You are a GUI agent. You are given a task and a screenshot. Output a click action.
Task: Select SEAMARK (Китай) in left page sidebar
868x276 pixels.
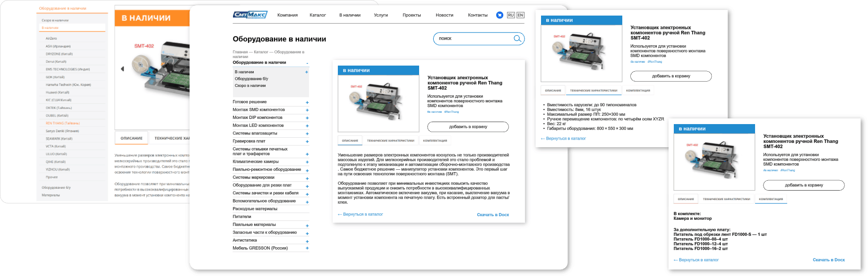[x=59, y=139]
